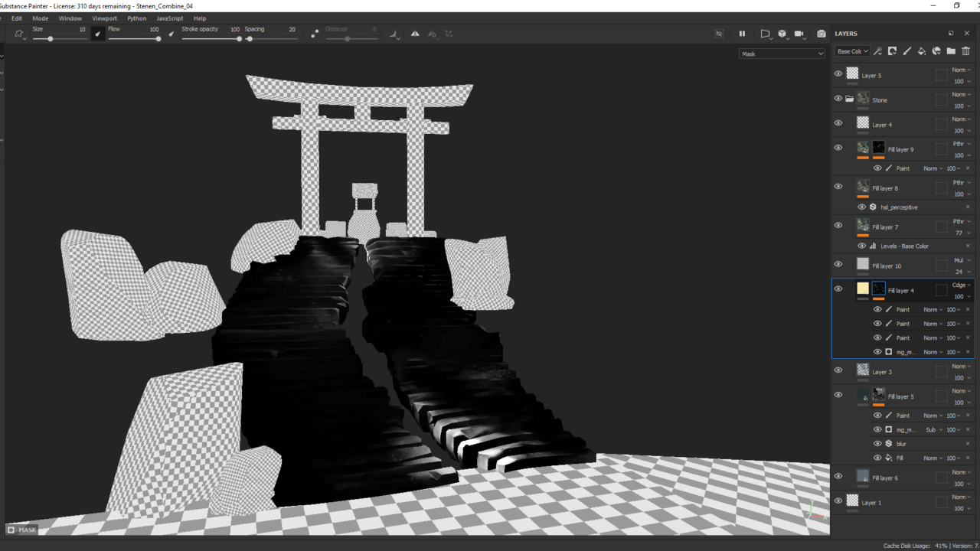Add a fill layer with the bucket icon
Screen dimensions: 980x551
point(922,51)
